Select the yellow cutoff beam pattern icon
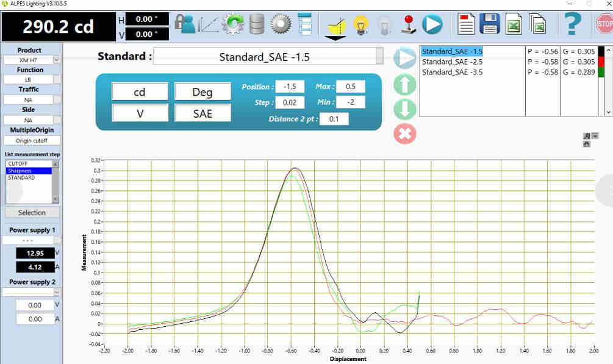Viewport: 613px width, 364px height. 336,27
